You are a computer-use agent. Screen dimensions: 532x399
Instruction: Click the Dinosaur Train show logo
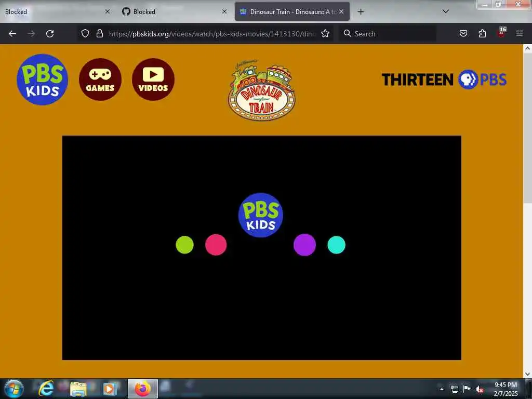tap(262, 90)
